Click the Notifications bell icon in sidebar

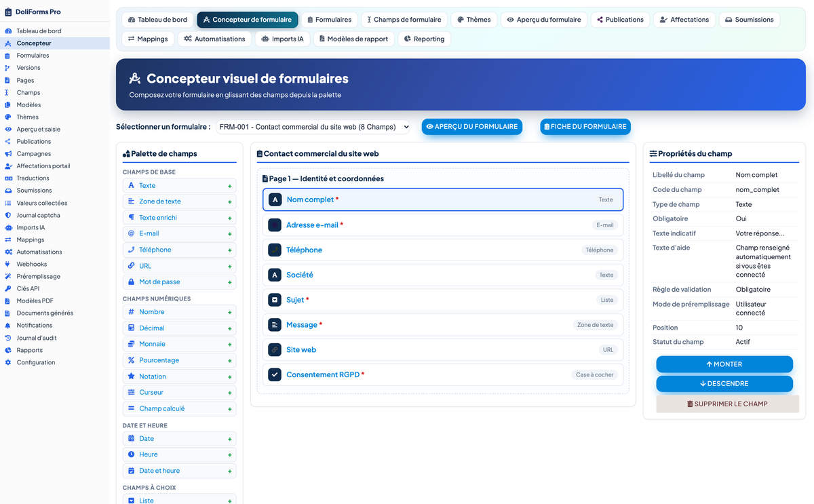8,326
